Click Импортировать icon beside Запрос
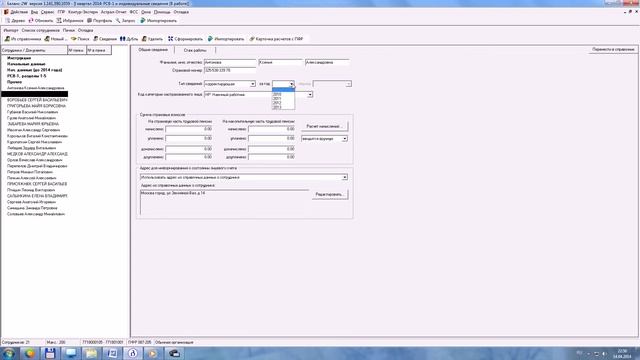 [x=143, y=20]
